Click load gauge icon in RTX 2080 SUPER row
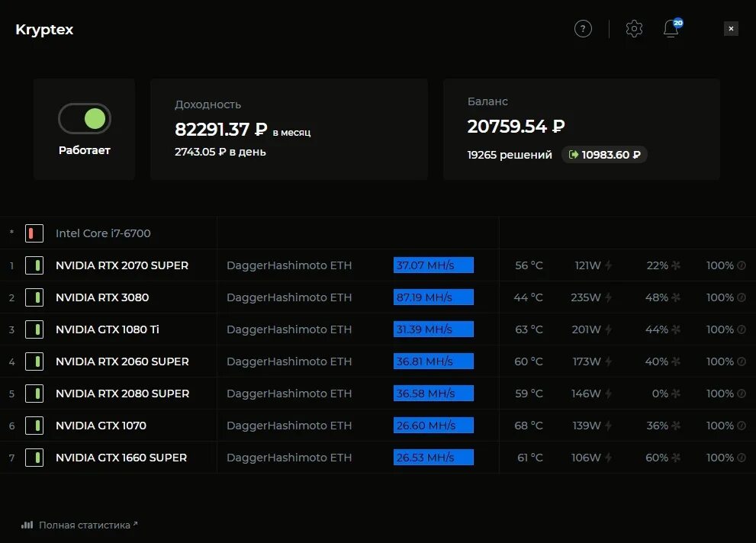 click(742, 394)
